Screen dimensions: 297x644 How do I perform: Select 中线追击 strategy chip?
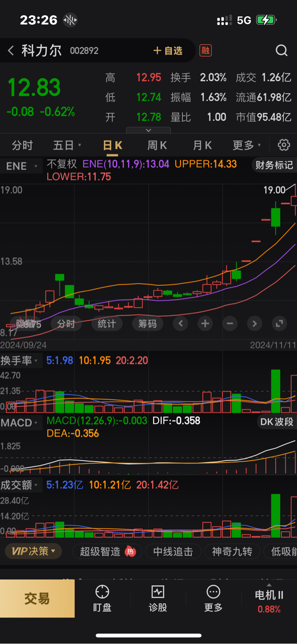pyautogui.click(x=173, y=551)
